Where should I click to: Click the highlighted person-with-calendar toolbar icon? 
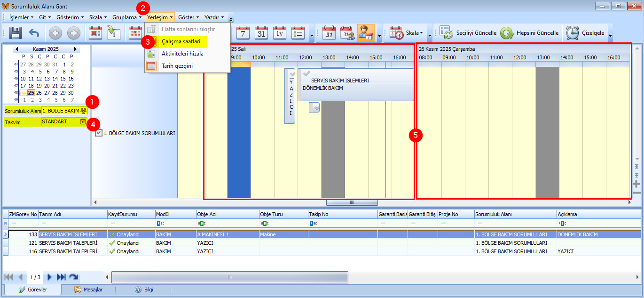pyautogui.click(x=366, y=33)
